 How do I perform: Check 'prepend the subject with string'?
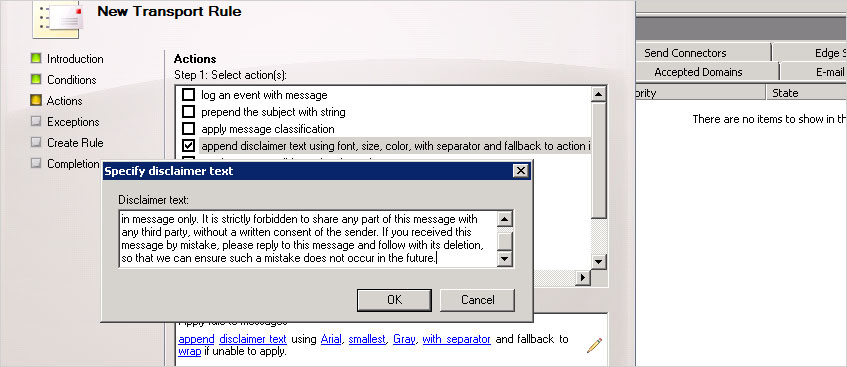point(188,112)
